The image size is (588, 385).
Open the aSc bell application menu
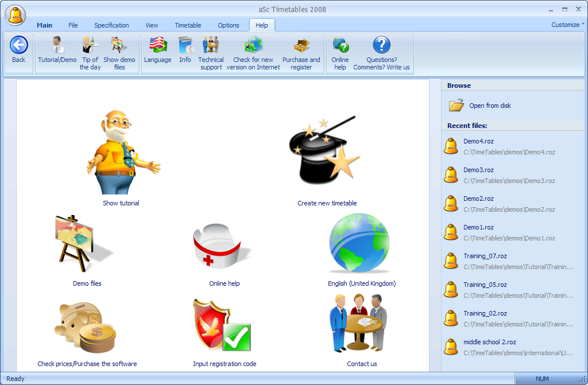tap(15, 15)
